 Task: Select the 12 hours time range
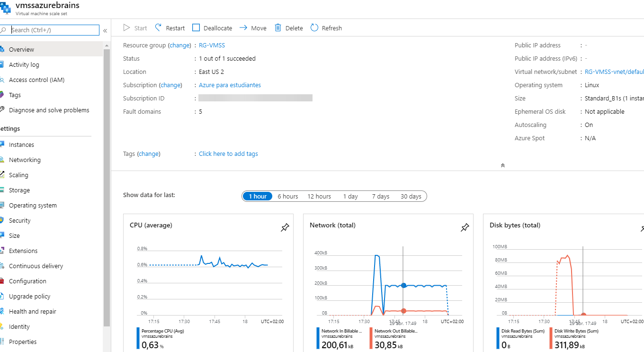pyautogui.click(x=319, y=196)
